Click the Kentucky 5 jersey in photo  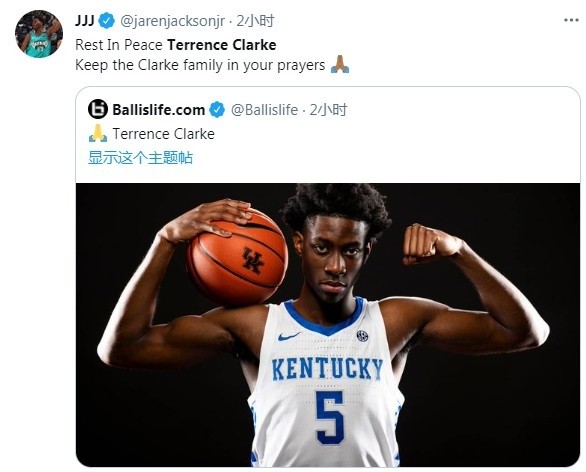326,382
